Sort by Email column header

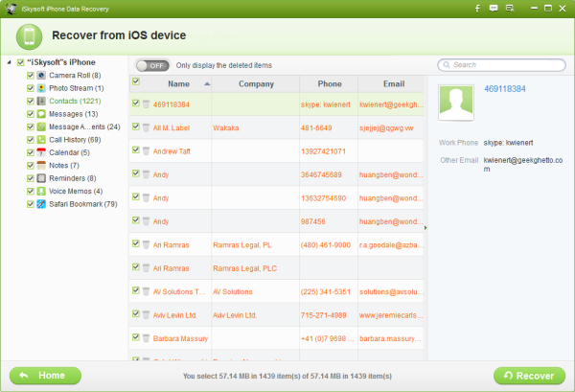point(391,84)
